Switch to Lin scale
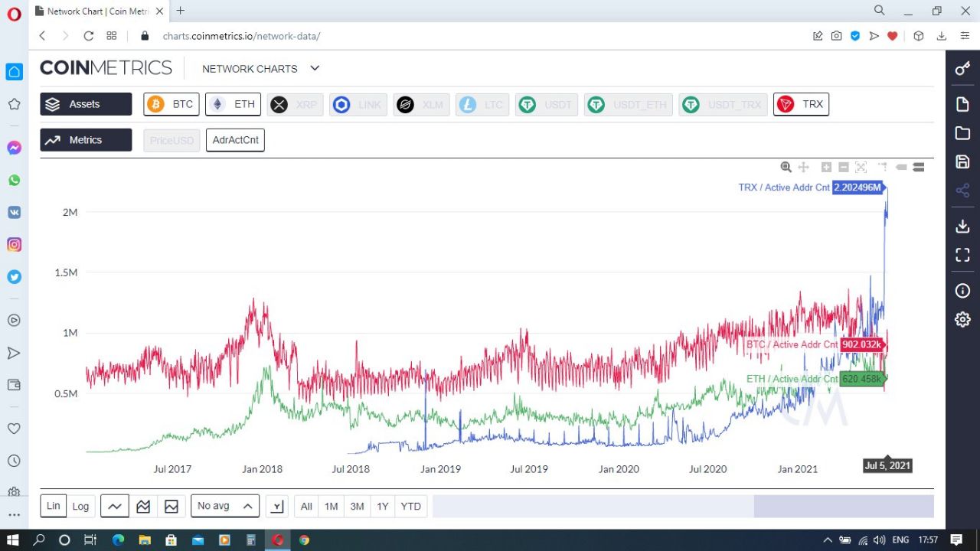Viewport: 980px width, 551px height. tap(53, 506)
